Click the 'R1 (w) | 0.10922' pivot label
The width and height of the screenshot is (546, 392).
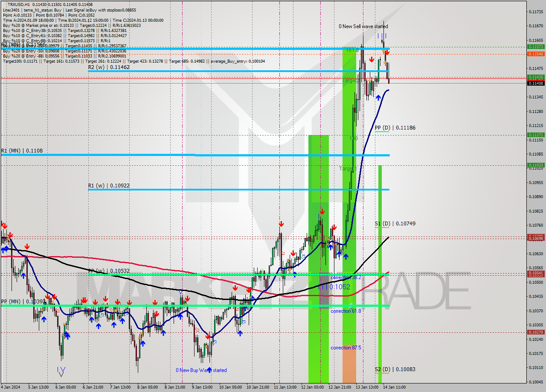click(109, 186)
